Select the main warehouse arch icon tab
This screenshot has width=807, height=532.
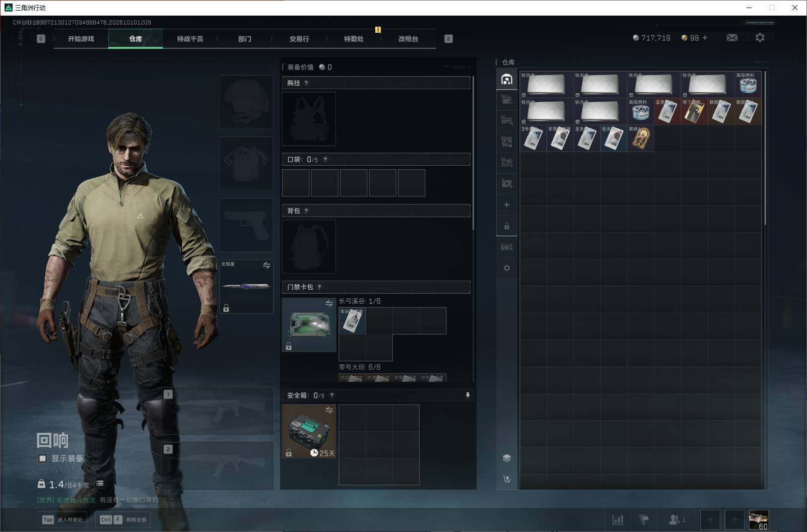(507, 79)
